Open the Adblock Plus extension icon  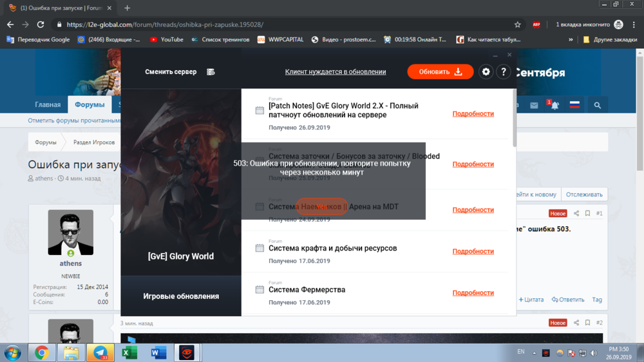click(x=536, y=24)
